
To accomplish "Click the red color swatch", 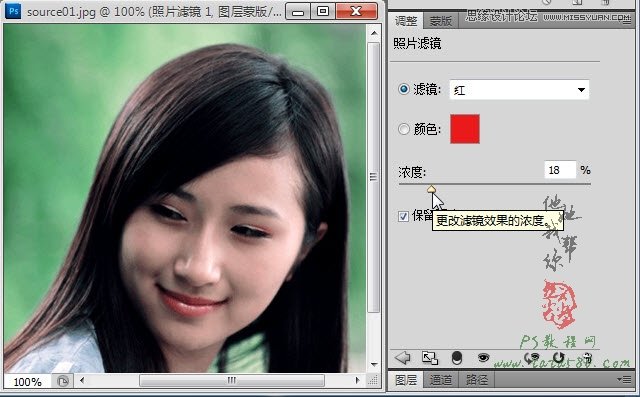I will coord(465,129).
